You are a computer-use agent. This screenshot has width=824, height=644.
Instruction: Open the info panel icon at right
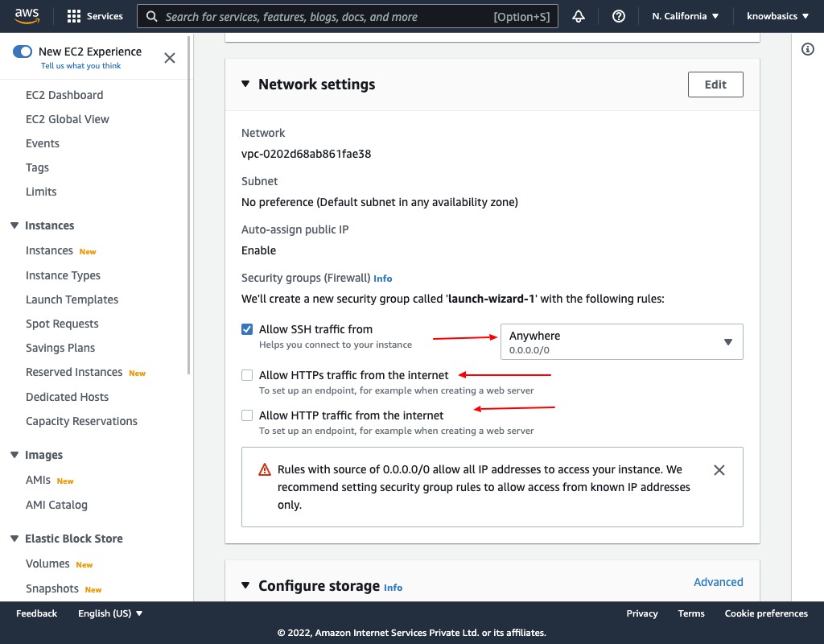808,49
